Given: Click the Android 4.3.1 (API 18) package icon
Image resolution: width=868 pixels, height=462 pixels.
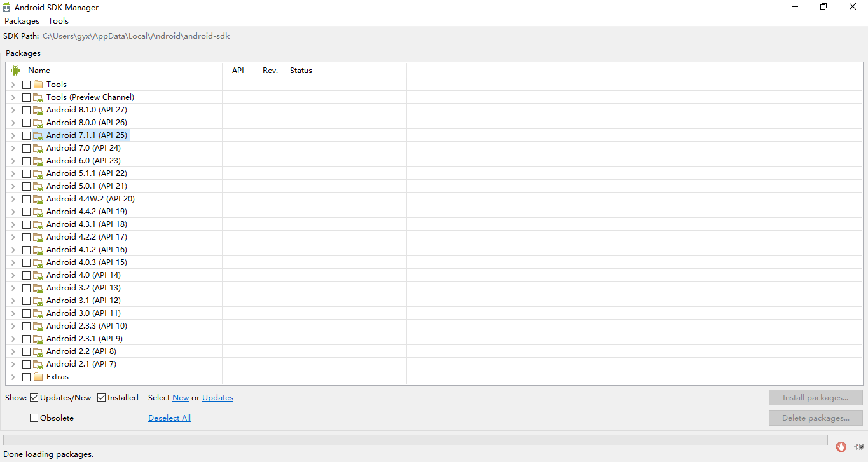Looking at the screenshot, I should (38, 224).
